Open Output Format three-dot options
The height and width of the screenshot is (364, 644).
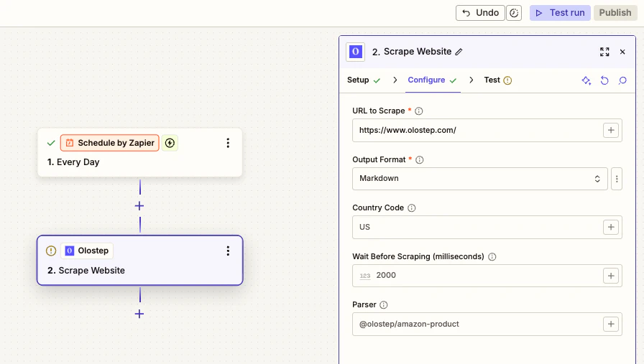click(x=617, y=179)
